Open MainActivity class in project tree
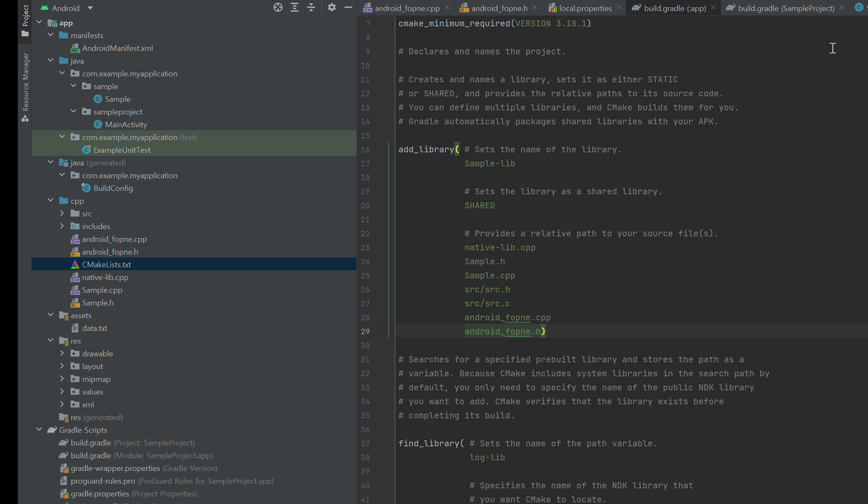The width and height of the screenshot is (868, 504). (x=126, y=125)
